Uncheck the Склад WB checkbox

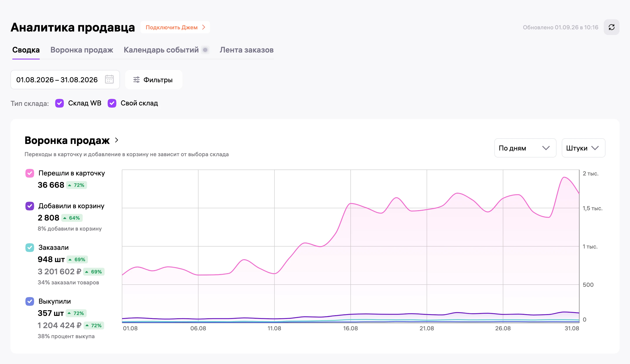click(x=59, y=103)
